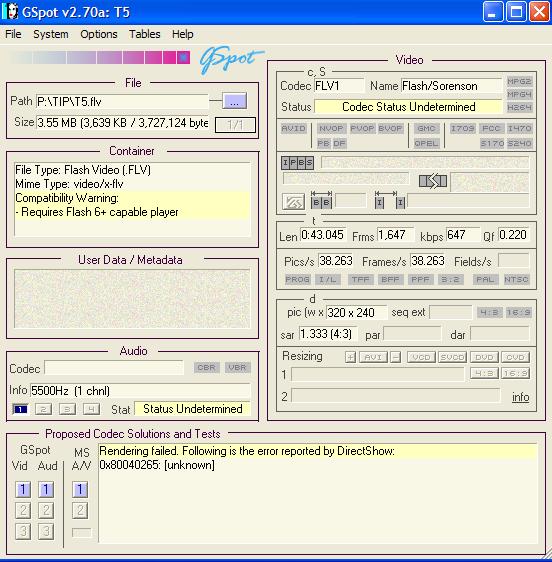The image size is (552, 562).
Task: Click the H264 indicator
Action: [519, 107]
